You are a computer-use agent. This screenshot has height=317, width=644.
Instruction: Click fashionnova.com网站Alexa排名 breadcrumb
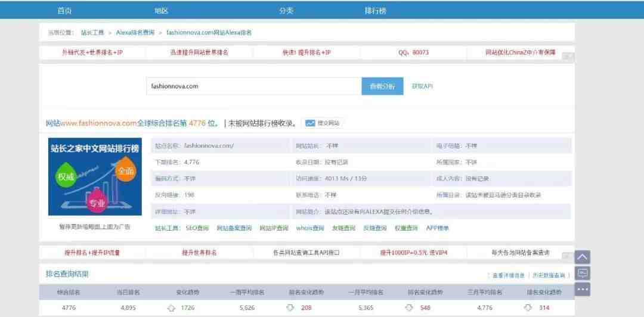click(x=209, y=32)
